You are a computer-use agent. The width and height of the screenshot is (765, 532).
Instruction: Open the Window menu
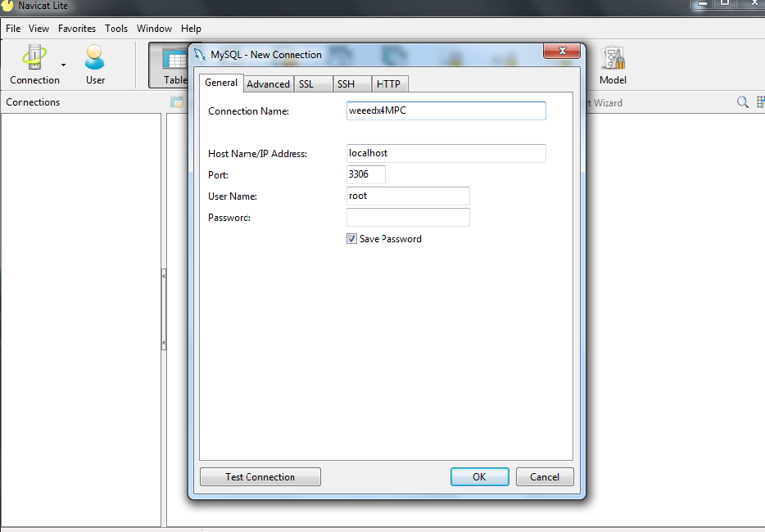(x=154, y=29)
